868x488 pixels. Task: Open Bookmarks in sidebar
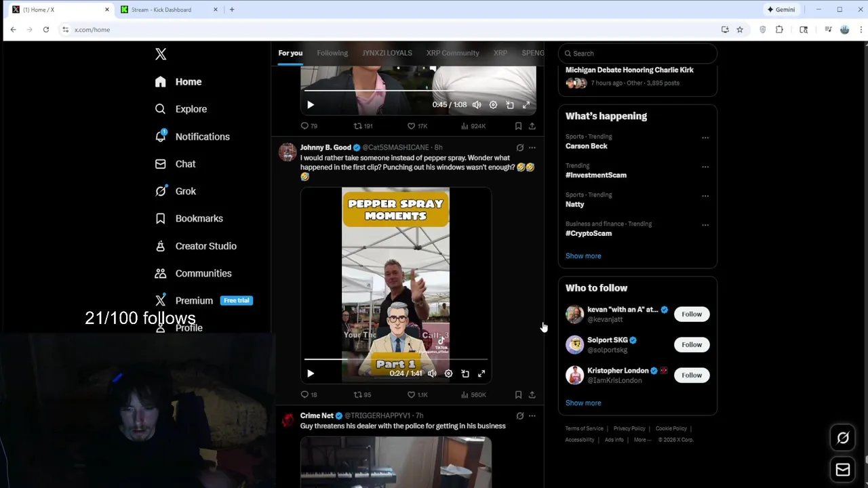189,218
